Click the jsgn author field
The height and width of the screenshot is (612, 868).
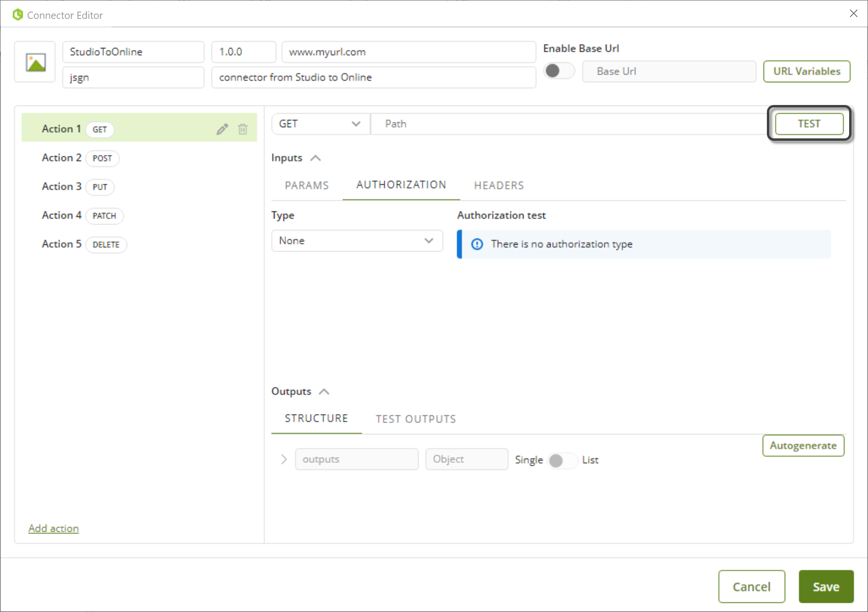click(x=133, y=77)
